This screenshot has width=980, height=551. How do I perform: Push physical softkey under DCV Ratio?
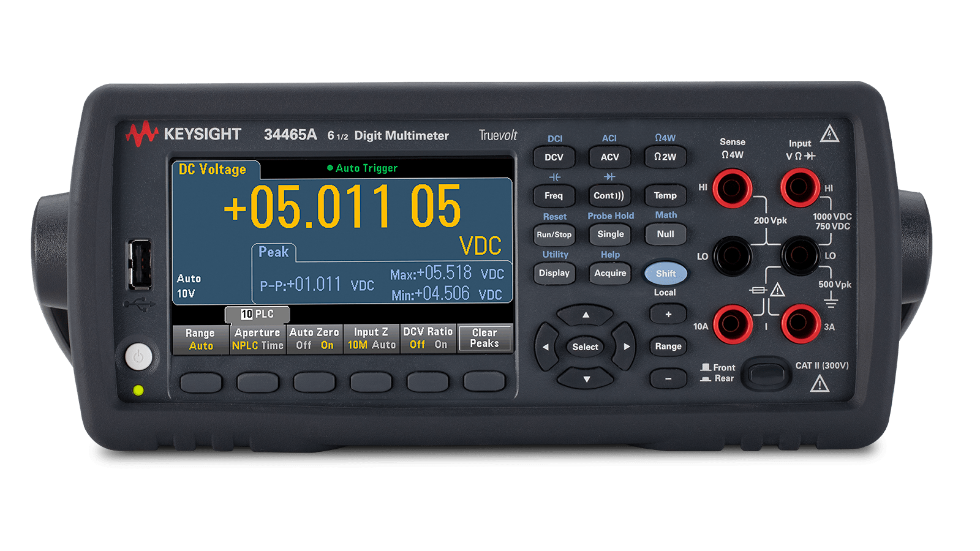pyautogui.click(x=428, y=382)
